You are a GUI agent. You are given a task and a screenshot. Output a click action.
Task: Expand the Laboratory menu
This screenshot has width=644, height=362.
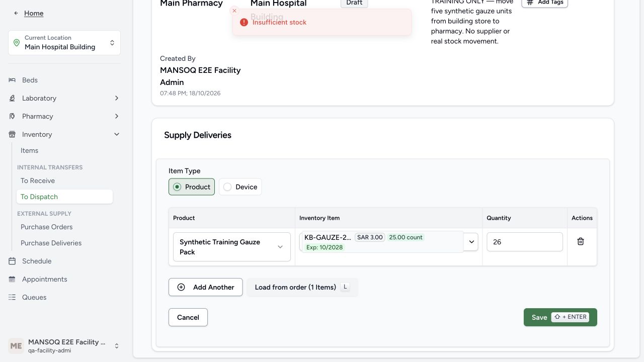[x=116, y=98]
